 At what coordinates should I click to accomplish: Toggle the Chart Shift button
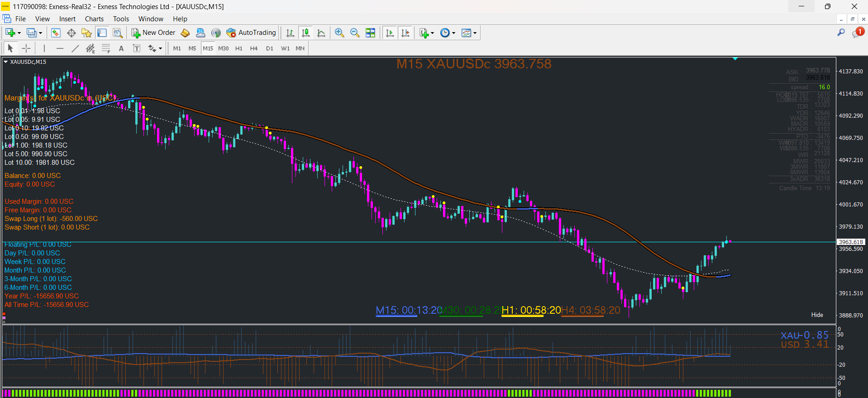(405, 33)
